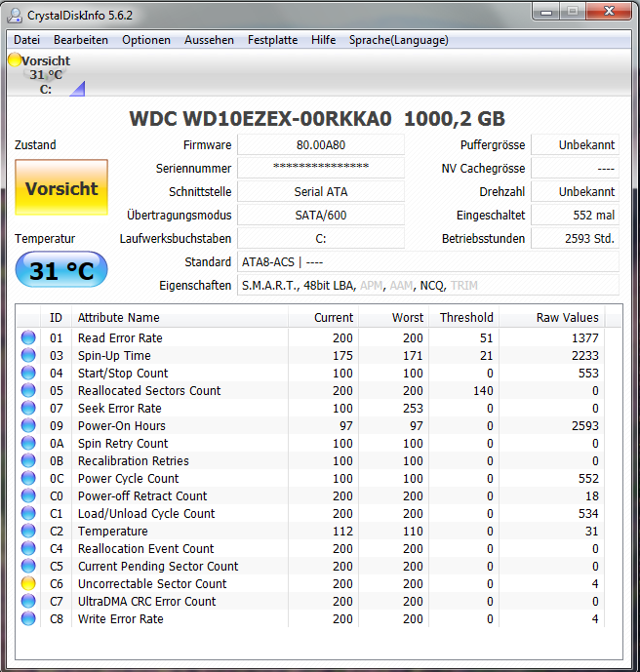Click the raw value 2233 for Spin-Up Time
Viewport: 640px width, 672px height.
(585, 356)
